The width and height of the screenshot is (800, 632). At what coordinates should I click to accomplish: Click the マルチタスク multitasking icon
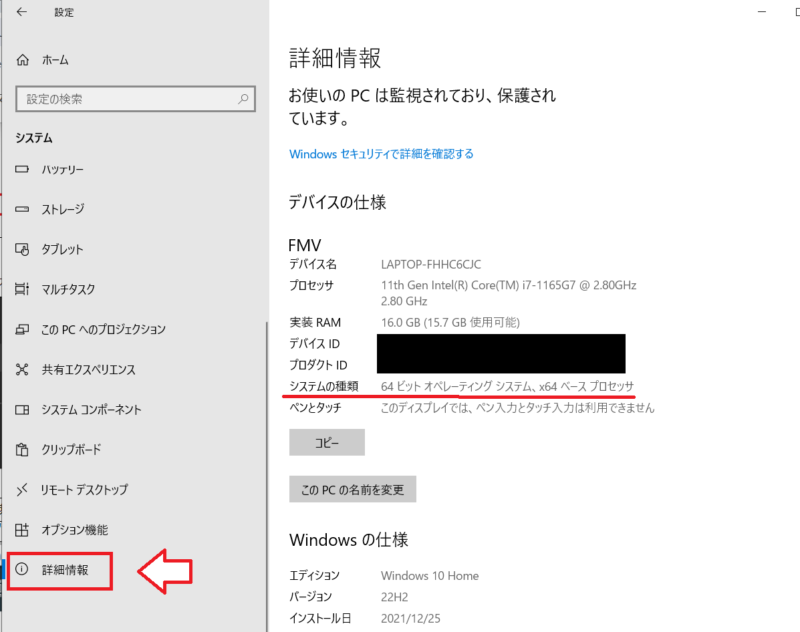point(22,289)
